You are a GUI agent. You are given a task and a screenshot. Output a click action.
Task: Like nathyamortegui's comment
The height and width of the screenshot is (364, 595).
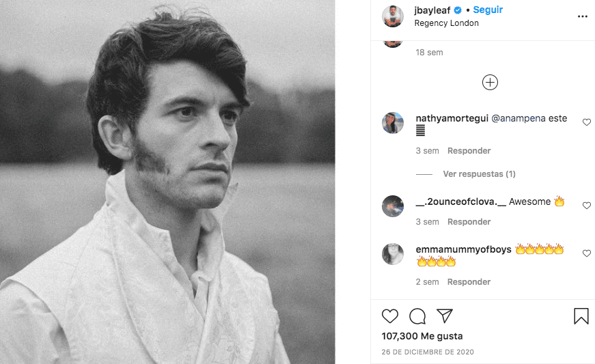coord(586,122)
